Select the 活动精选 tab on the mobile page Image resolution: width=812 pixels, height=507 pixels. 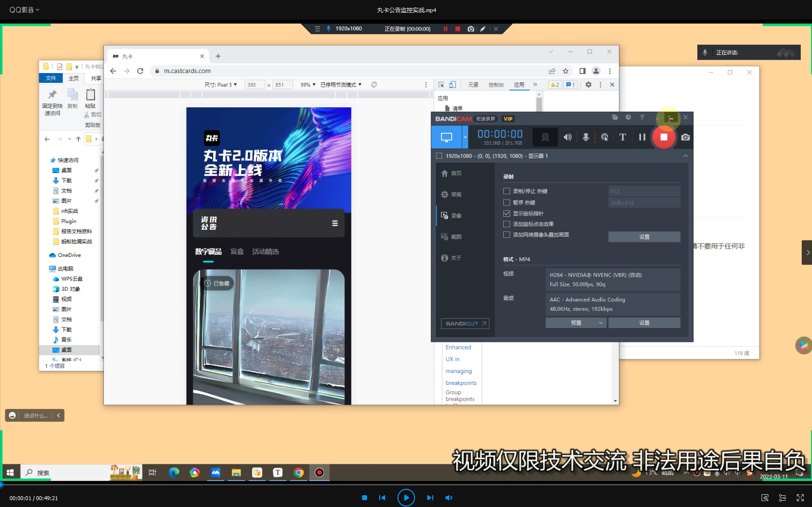[x=266, y=252]
